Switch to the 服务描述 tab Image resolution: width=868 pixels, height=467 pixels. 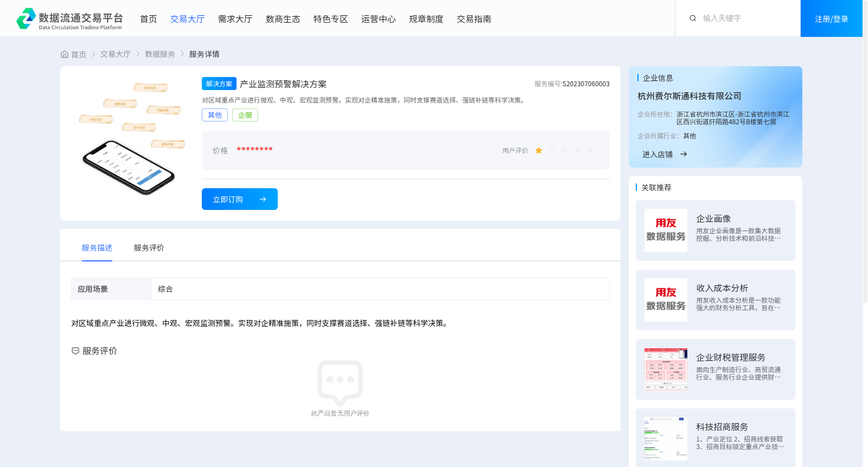point(97,248)
